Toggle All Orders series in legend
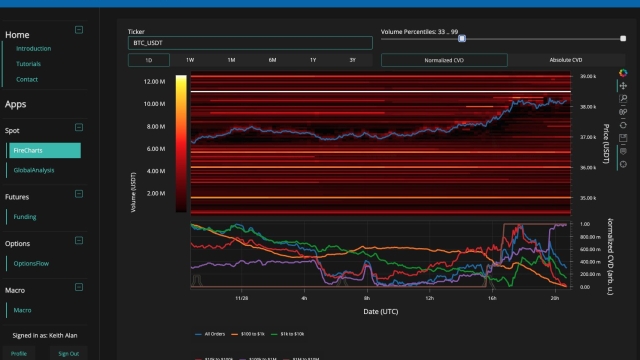The height and width of the screenshot is (360, 640). pos(210,334)
